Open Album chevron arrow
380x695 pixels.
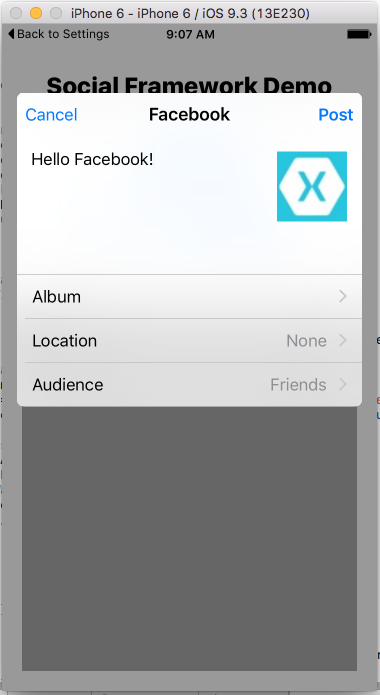tap(343, 296)
